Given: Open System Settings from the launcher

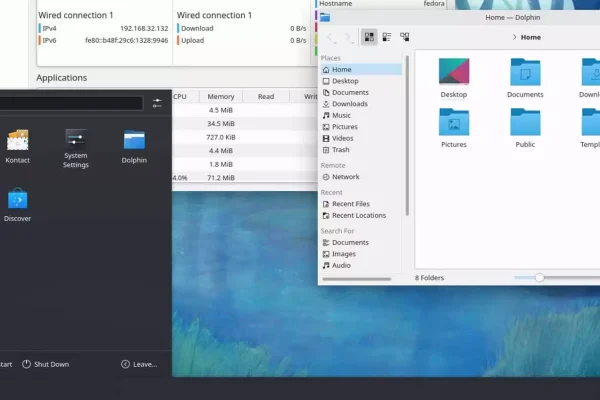Looking at the screenshot, I should [75, 149].
